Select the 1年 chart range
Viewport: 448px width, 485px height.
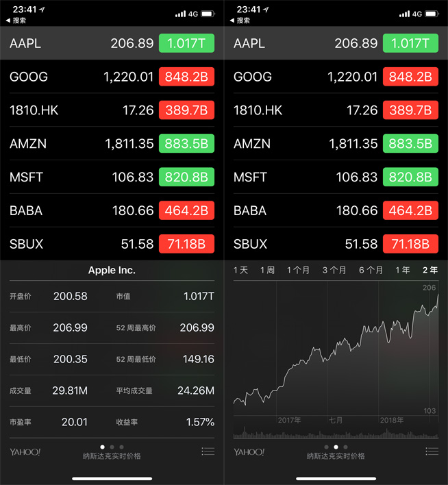coord(402,271)
